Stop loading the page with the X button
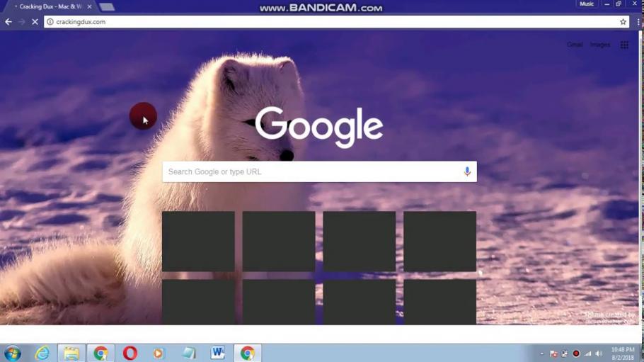 (x=35, y=22)
